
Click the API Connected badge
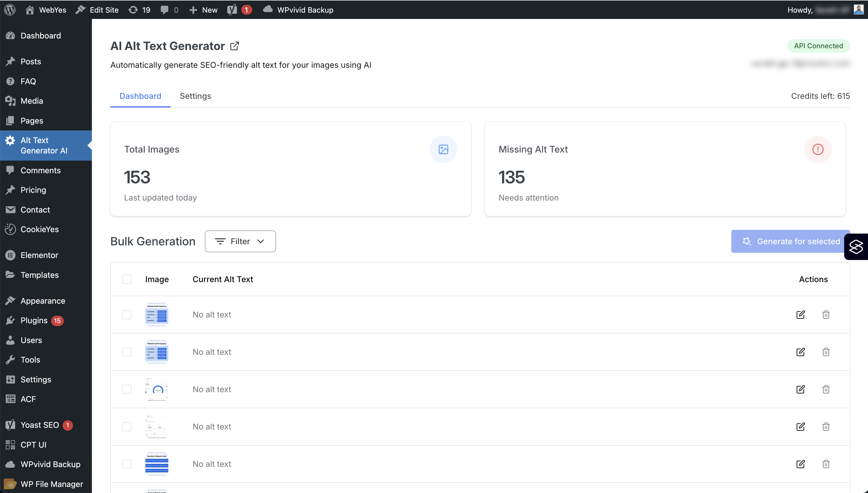pyautogui.click(x=819, y=46)
